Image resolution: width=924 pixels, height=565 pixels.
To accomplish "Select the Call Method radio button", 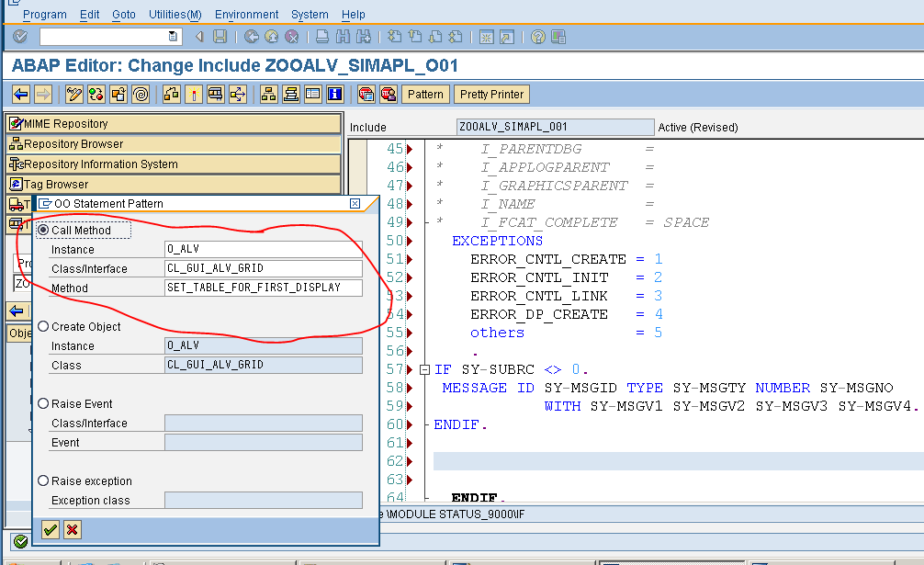I will (43, 231).
